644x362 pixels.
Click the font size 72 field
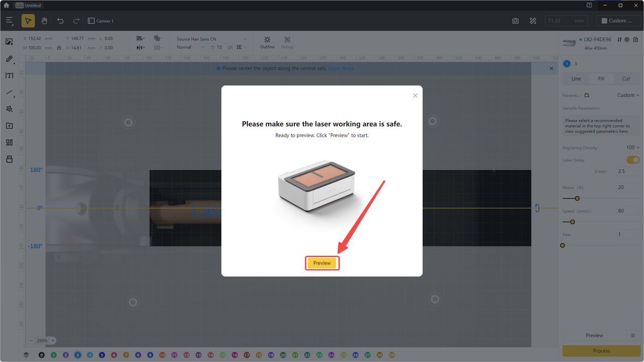221,47
